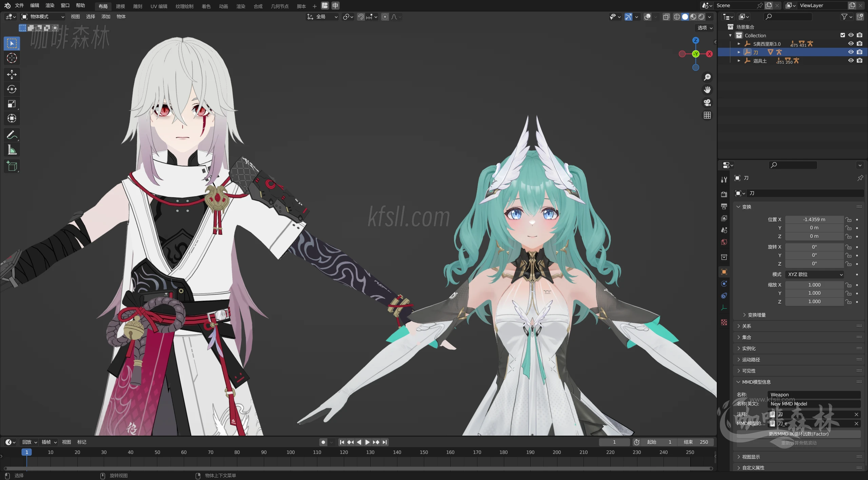Collapse the Collection tree item
868x480 pixels.
(x=730, y=35)
